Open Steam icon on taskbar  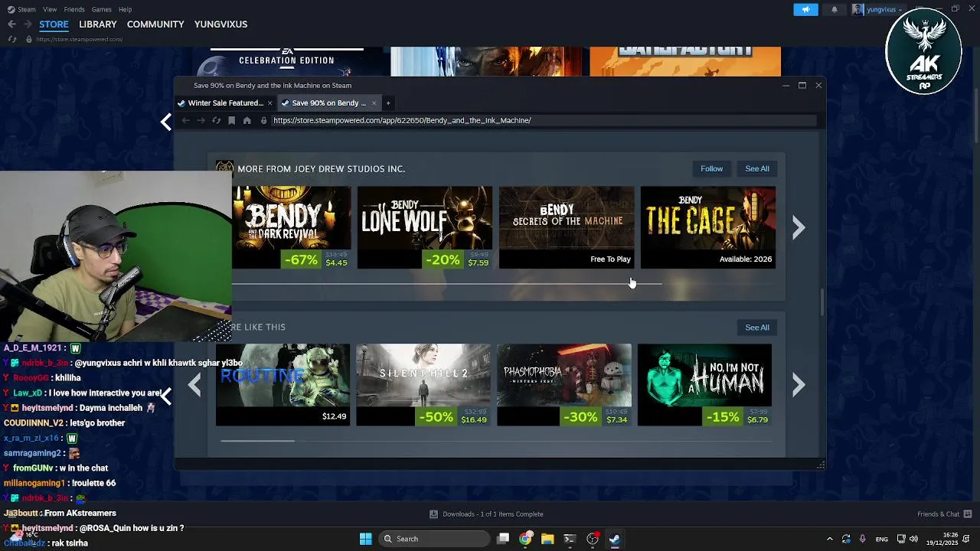tap(614, 539)
